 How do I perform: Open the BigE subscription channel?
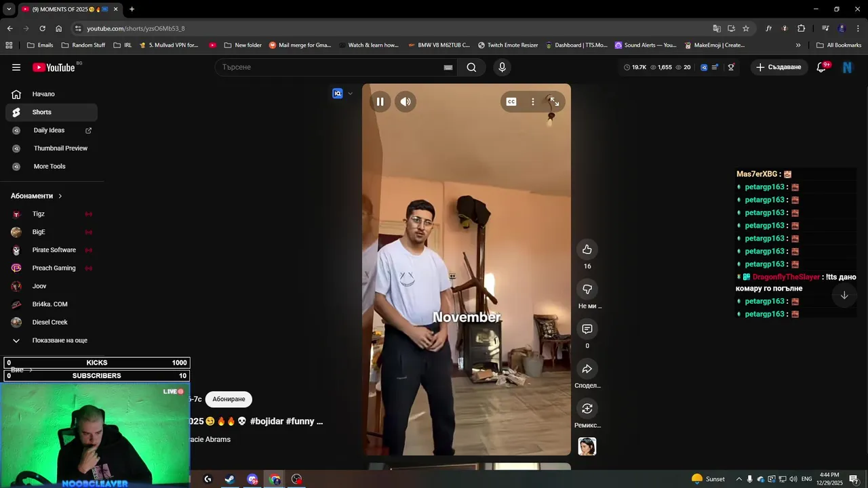tap(52, 232)
